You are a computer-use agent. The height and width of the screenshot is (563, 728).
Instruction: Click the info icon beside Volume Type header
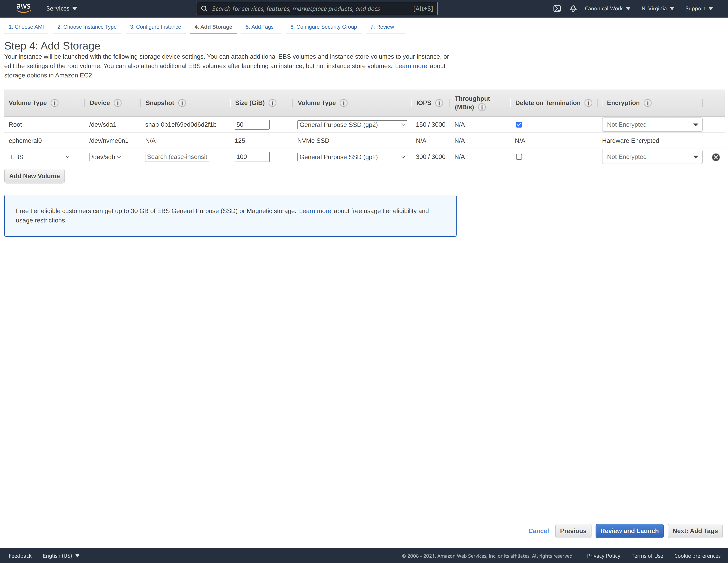point(55,103)
